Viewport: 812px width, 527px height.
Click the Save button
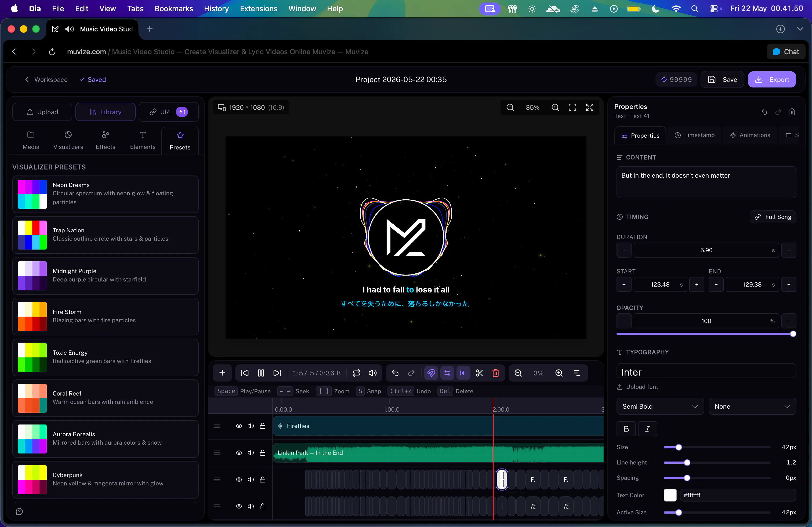(x=722, y=79)
